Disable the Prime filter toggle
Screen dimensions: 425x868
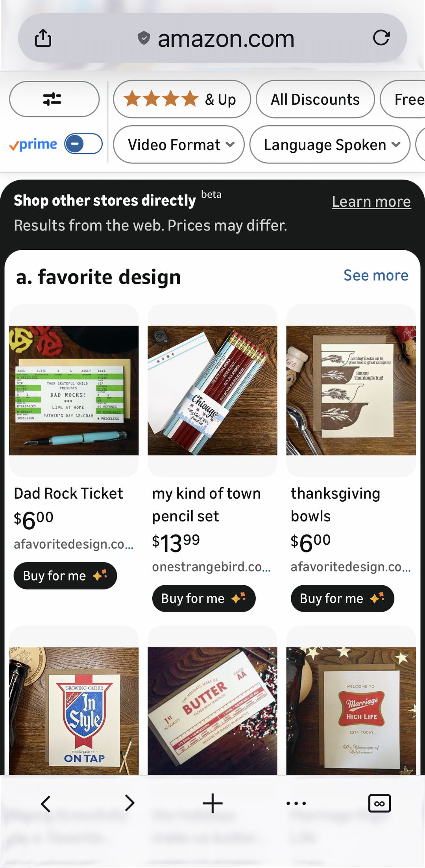(x=83, y=144)
